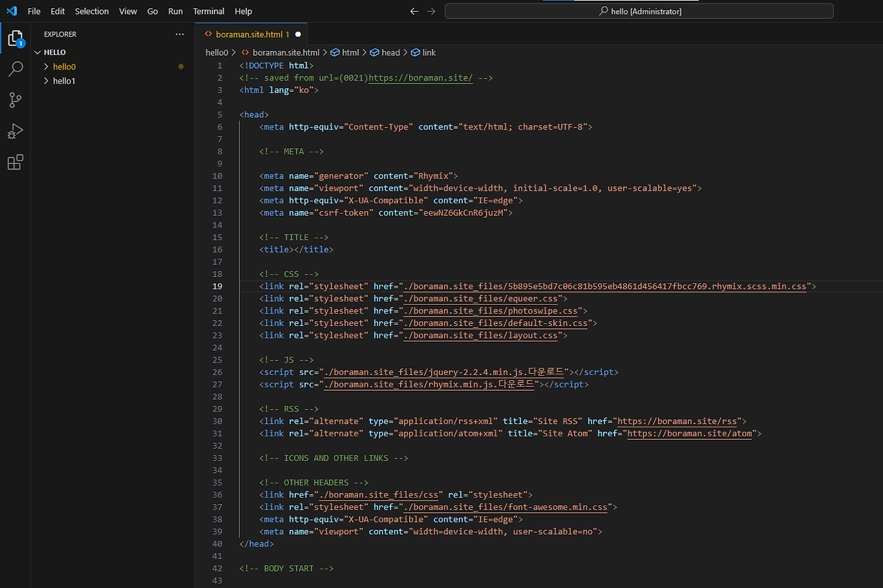Image resolution: width=883 pixels, height=588 pixels.
Task: Select line 19 by its line number
Action: pos(217,286)
